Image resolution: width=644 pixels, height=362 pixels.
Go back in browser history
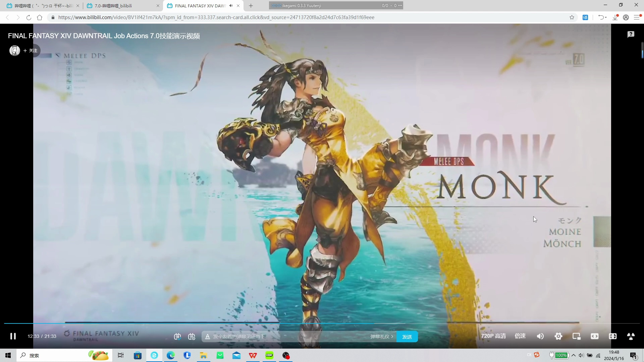7,17
